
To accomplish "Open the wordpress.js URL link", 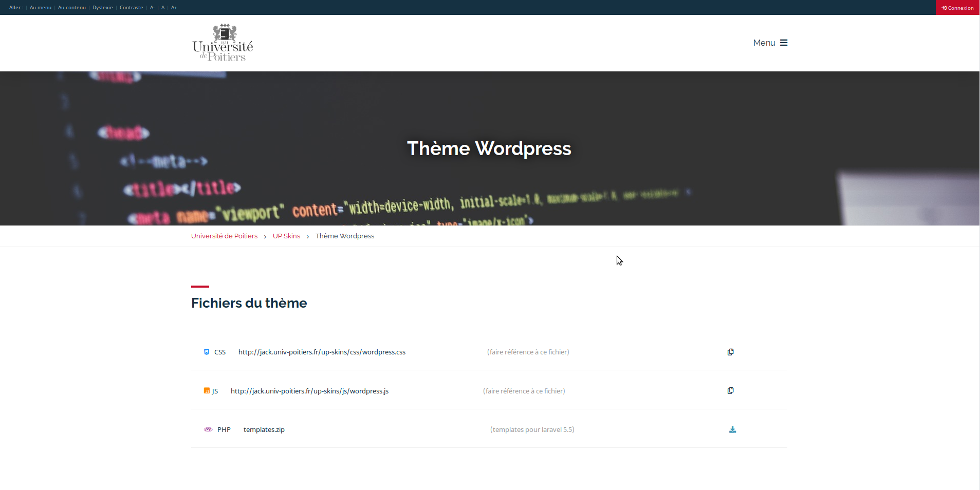I will (309, 391).
